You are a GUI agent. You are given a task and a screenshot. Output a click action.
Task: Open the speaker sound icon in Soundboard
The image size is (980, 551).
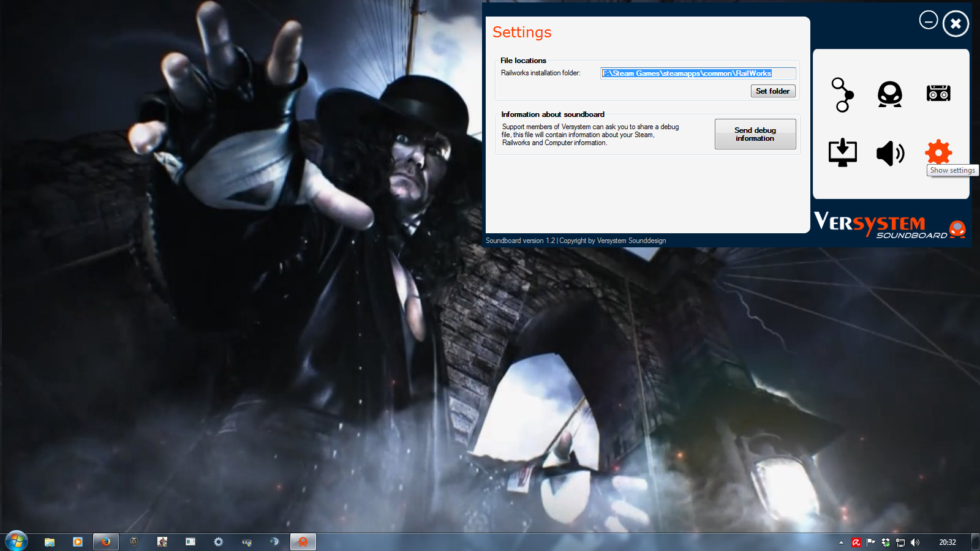pyautogui.click(x=891, y=153)
